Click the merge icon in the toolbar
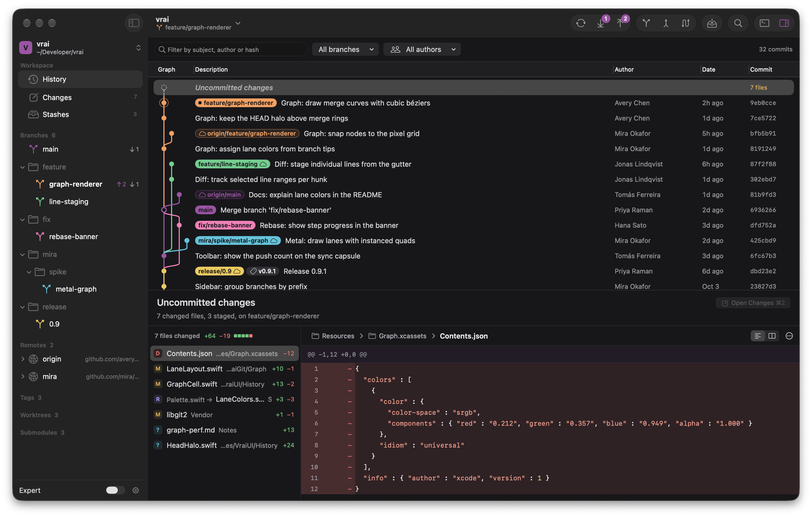This screenshot has height=517, width=812. click(666, 23)
